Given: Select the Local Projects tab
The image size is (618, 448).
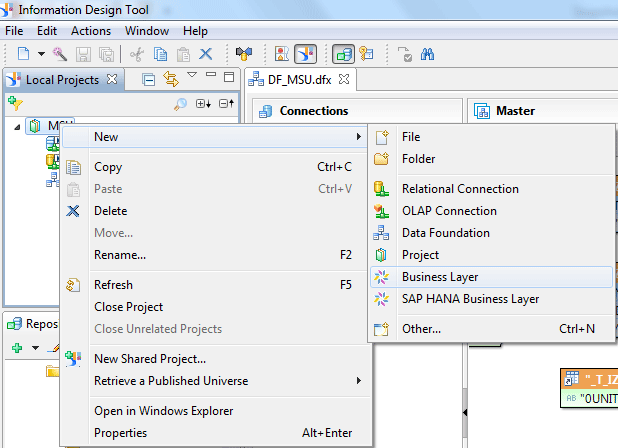Looking at the screenshot, I should coord(64,80).
